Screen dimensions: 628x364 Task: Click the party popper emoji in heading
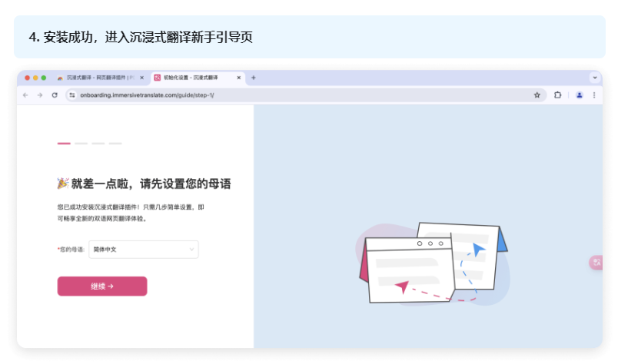coord(63,184)
